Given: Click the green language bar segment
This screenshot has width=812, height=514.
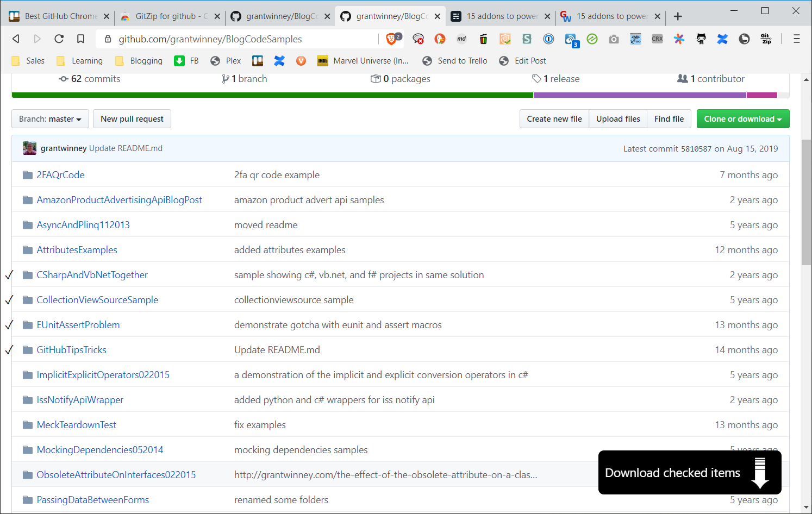Looking at the screenshot, I should (x=272, y=95).
